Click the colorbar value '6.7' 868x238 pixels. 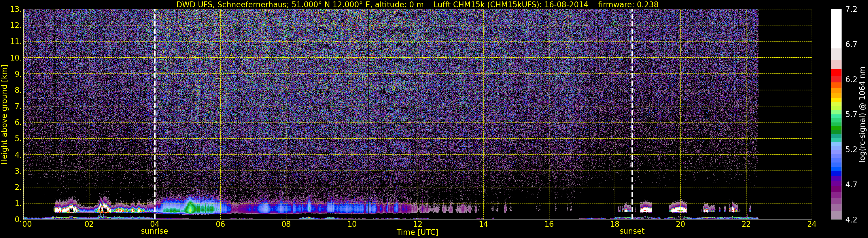[852, 44]
